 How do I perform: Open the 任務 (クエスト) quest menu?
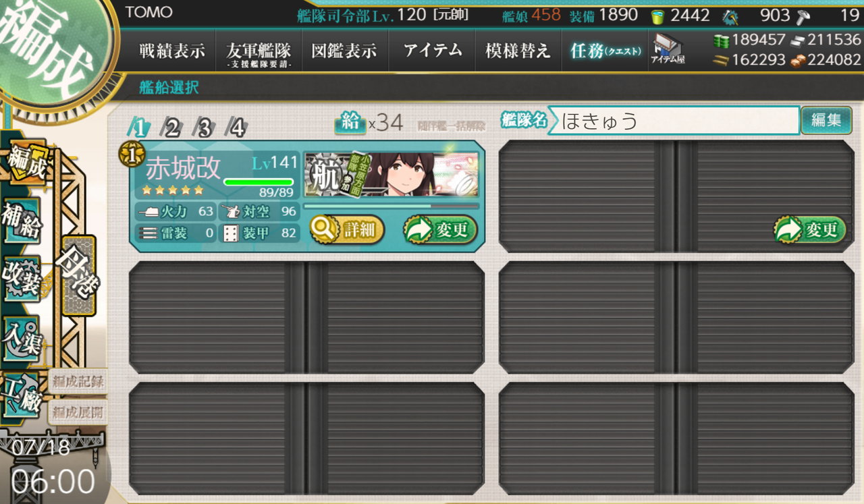pyautogui.click(x=605, y=51)
